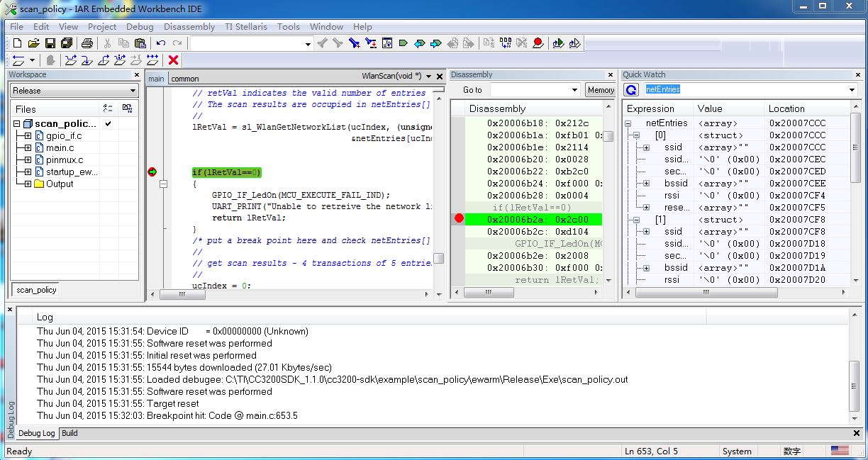Screen dimensions: 868x460
Task: Click the Step Over debug icon
Action: [71, 60]
